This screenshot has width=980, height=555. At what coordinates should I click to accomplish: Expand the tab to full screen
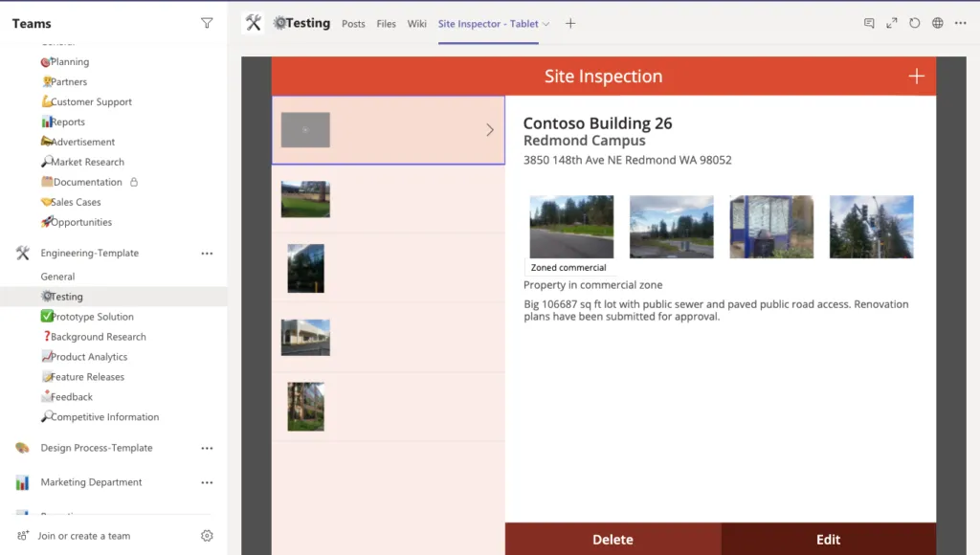[x=892, y=23]
